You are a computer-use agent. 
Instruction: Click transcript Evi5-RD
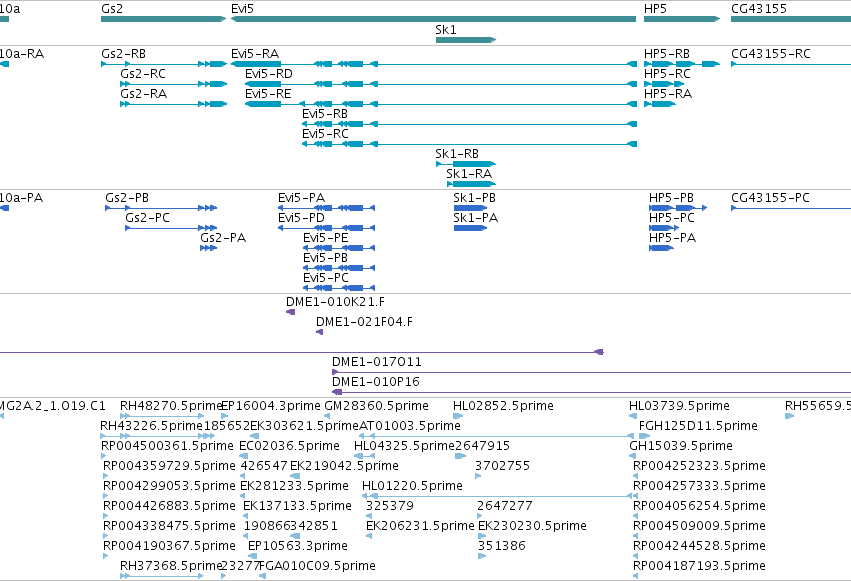[441, 84]
